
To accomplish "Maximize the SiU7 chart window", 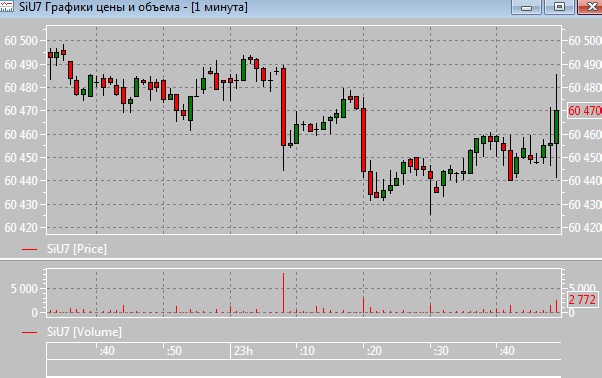I will click(559, 7).
